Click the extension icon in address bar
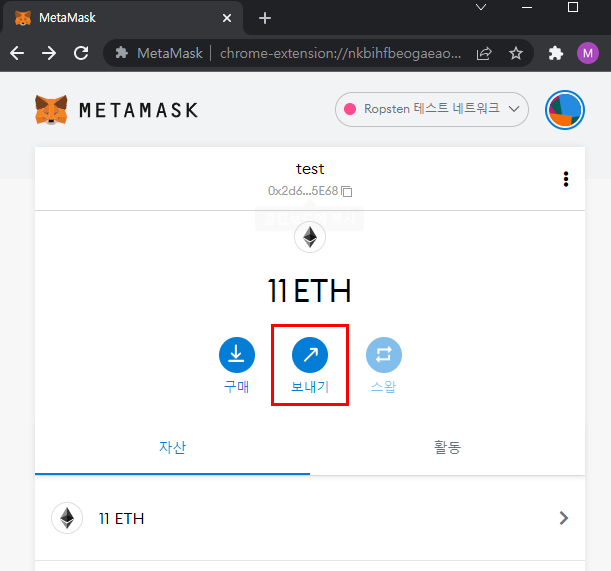The image size is (611, 571). point(122,53)
